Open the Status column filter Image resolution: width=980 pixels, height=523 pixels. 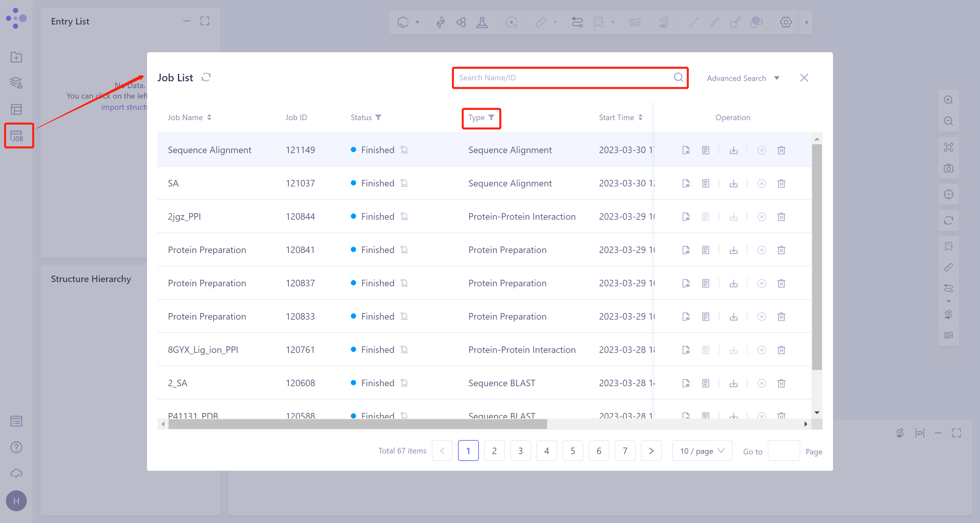pos(378,118)
